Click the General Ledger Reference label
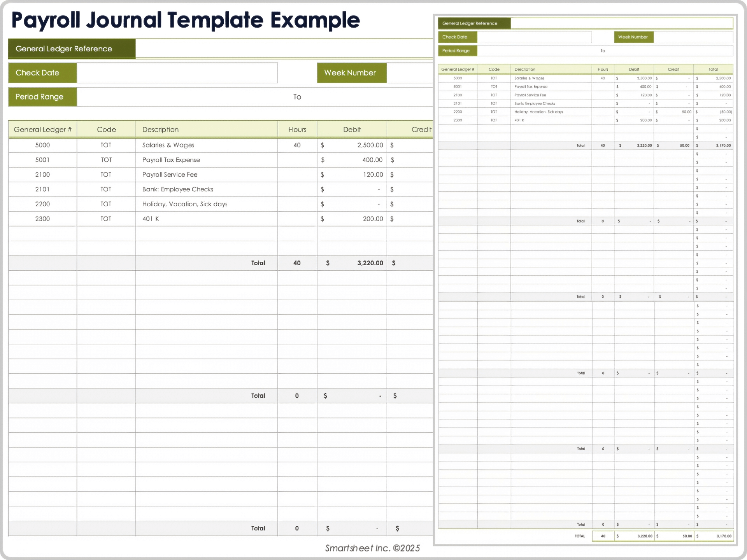747x560 pixels. click(63, 49)
